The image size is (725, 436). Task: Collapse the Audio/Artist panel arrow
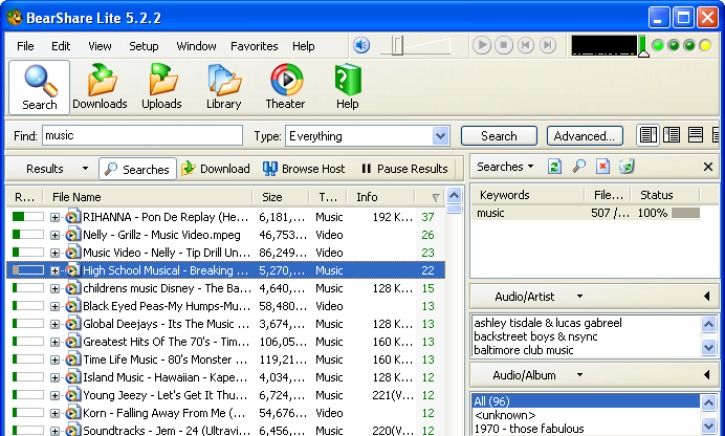click(707, 296)
